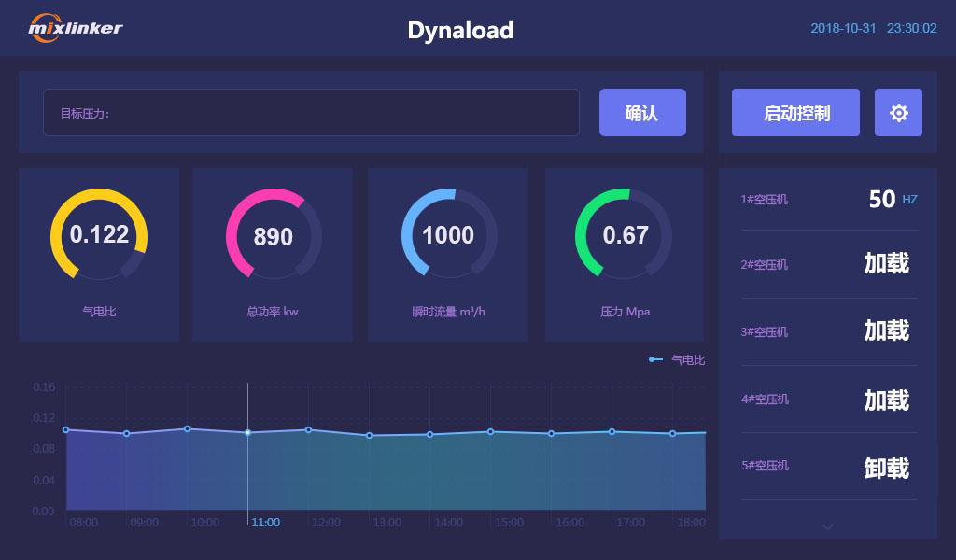This screenshot has height=560, width=956.
Task: Toggle 3#空压机 加载 status
Action: [886, 331]
